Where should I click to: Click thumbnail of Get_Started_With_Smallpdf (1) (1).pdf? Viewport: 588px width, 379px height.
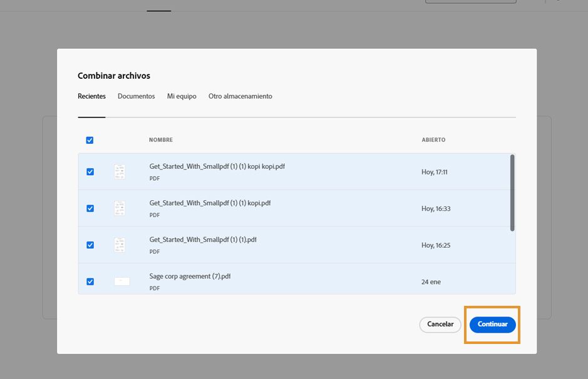[120, 245]
